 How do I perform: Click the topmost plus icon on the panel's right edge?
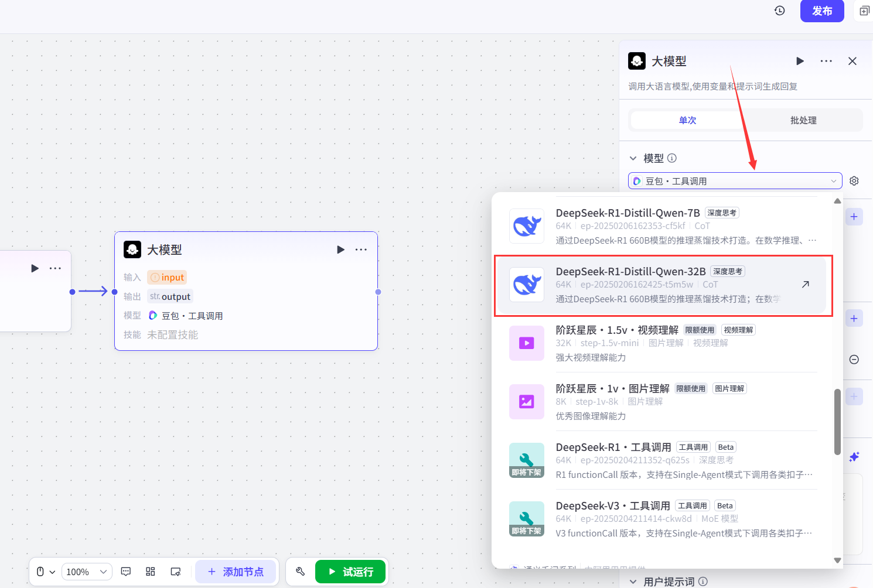[854, 217]
